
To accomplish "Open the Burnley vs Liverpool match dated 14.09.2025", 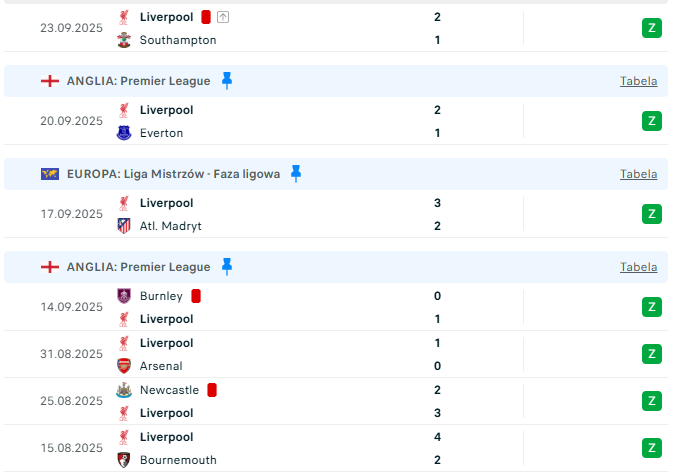I will [x=300, y=307].
